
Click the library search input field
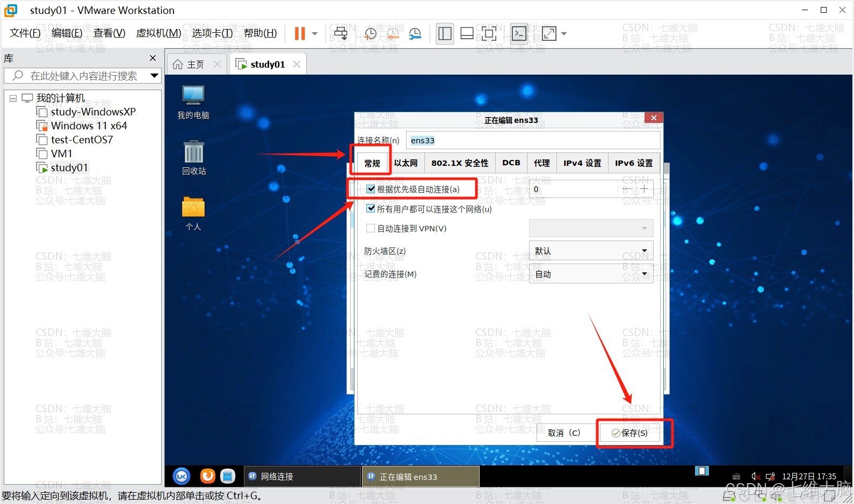pos(82,76)
